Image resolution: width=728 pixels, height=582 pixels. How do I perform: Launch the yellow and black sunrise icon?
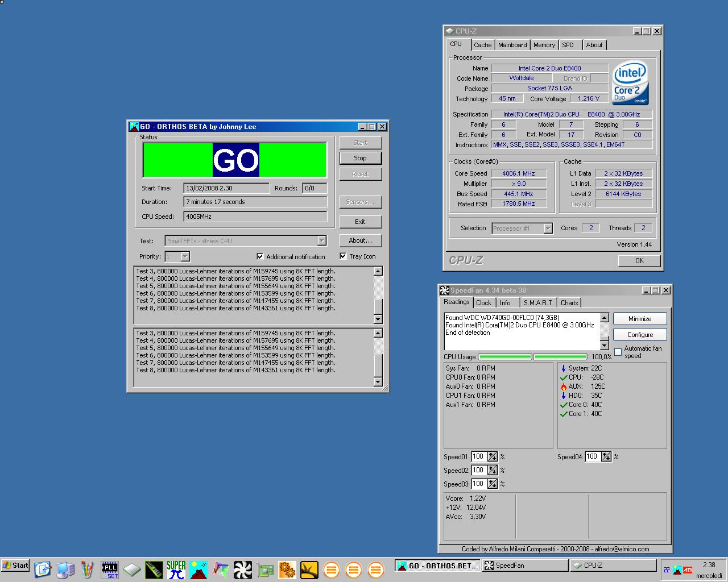[309, 569]
